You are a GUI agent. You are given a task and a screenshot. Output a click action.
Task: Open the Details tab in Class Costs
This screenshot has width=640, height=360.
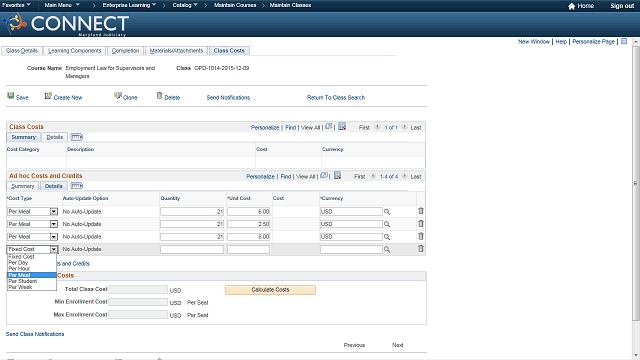point(55,137)
